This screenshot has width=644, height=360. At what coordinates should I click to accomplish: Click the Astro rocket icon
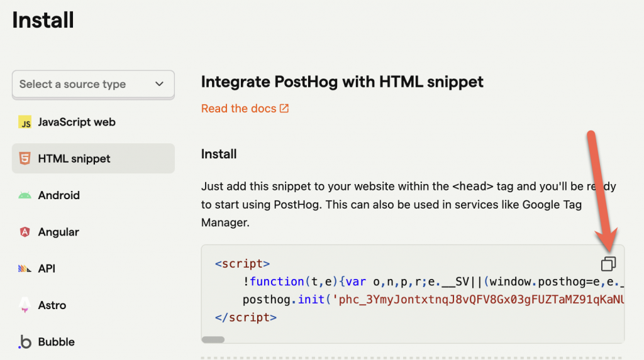25,305
